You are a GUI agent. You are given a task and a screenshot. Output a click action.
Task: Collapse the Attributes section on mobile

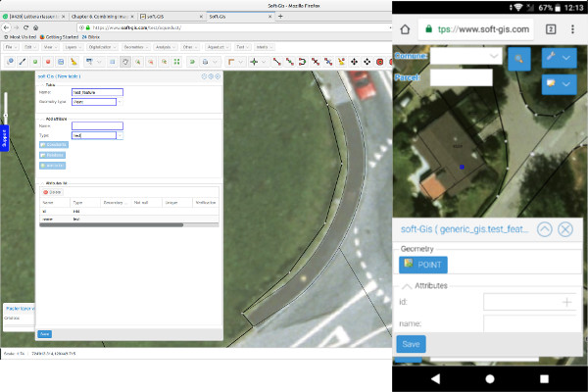click(407, 286)
